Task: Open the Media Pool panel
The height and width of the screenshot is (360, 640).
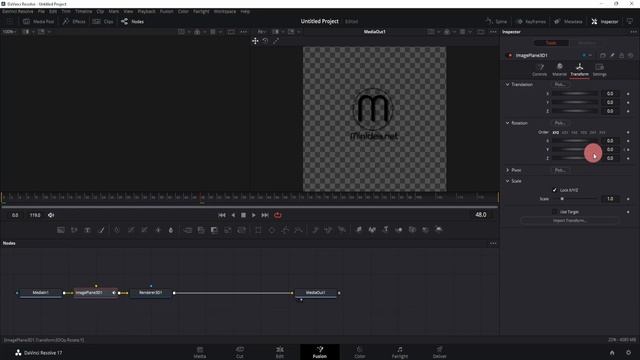Action: point(39,21)
